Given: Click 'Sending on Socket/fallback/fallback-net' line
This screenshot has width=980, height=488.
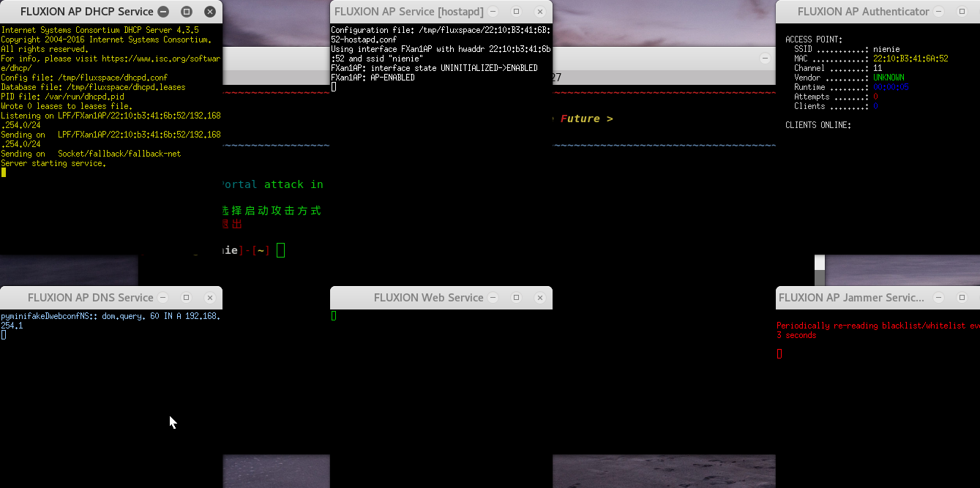Looking at the screenshot, I should click(91, 154).
